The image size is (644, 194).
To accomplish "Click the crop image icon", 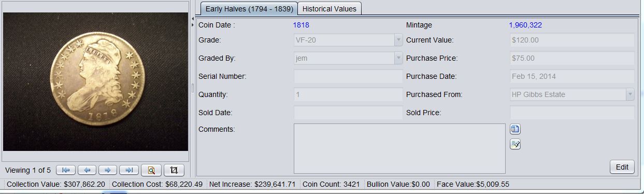I will point(174,170).
